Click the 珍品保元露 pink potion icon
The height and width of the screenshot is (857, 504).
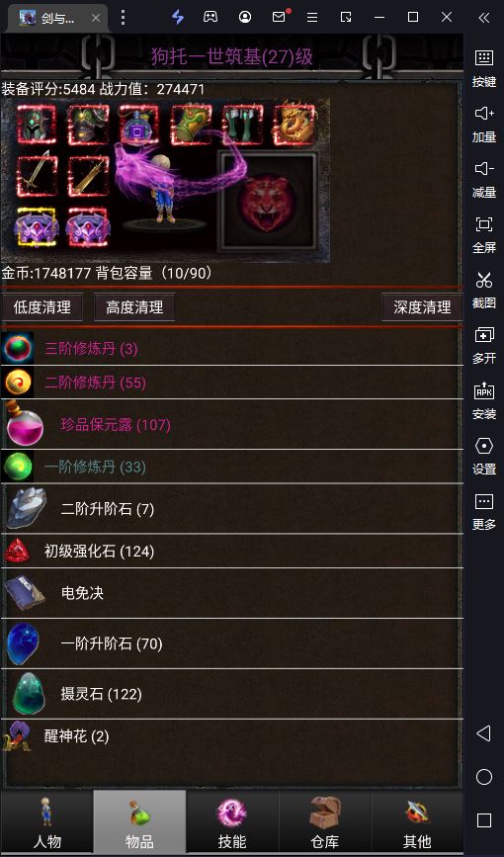tap(25, 424)
